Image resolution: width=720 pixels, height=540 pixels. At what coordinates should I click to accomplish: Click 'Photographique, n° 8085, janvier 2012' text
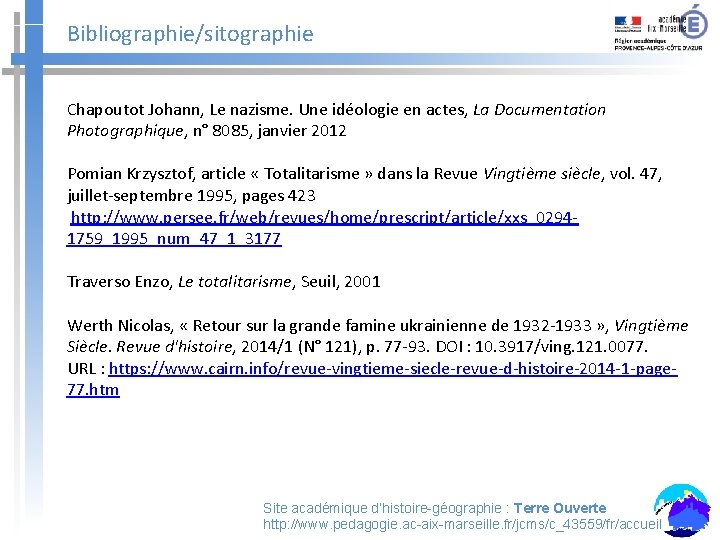pos(207,131)
